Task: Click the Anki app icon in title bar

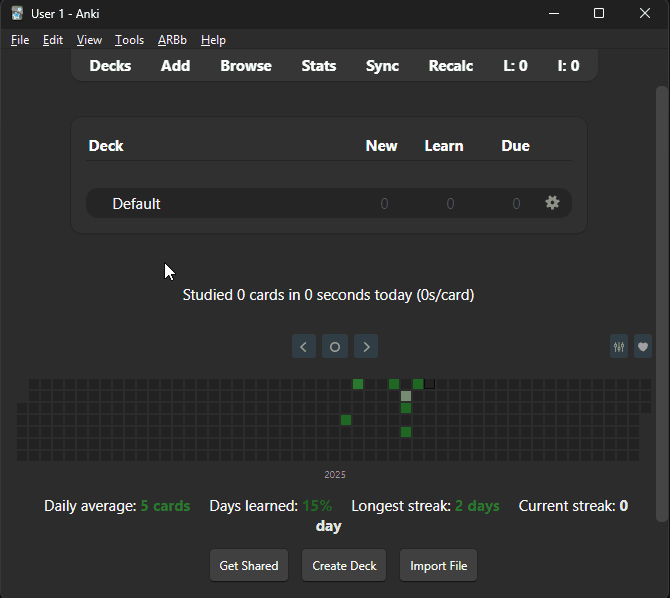Action: (17, 14)
